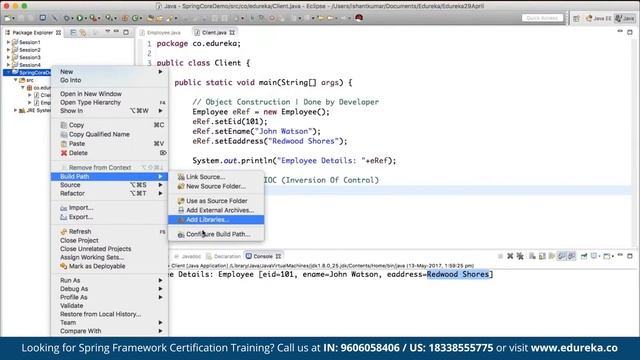640x360 pixels.
Task: Select Import... in the context menu
Action: click(x=109, y=208)
